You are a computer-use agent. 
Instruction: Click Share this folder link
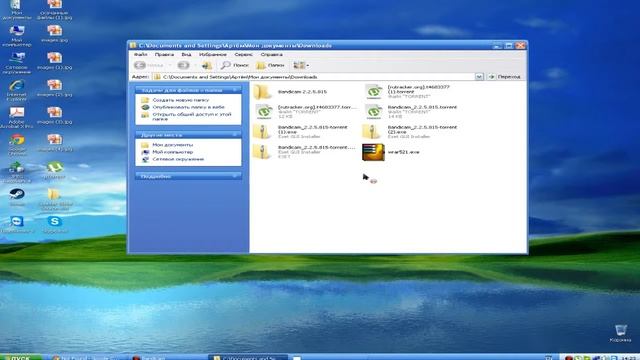point(191,117)
